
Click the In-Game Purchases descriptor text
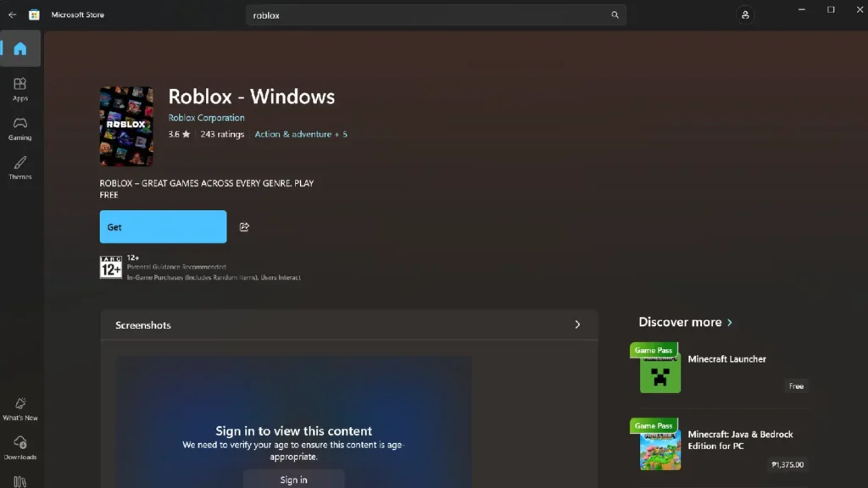click(214, 278)
